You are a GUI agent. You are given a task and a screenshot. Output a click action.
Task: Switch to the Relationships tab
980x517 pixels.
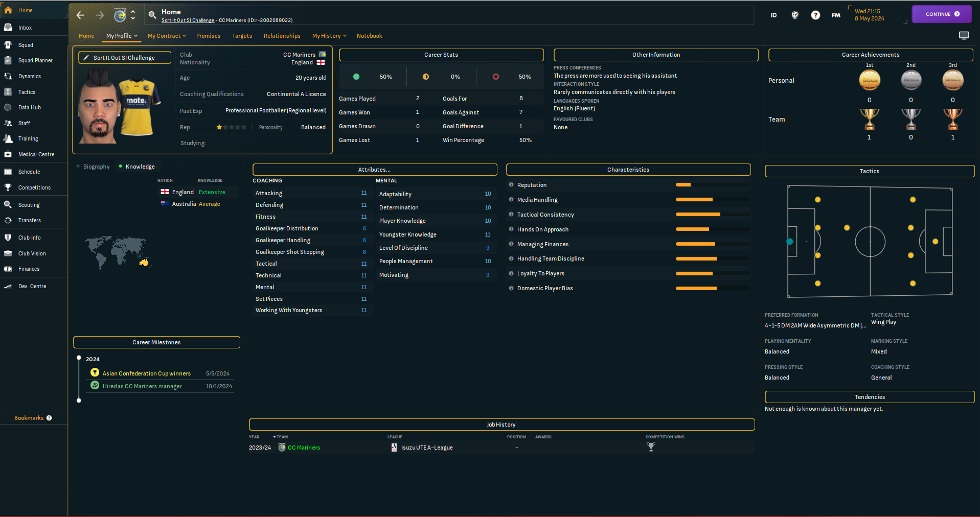click(x=282, y=36)
